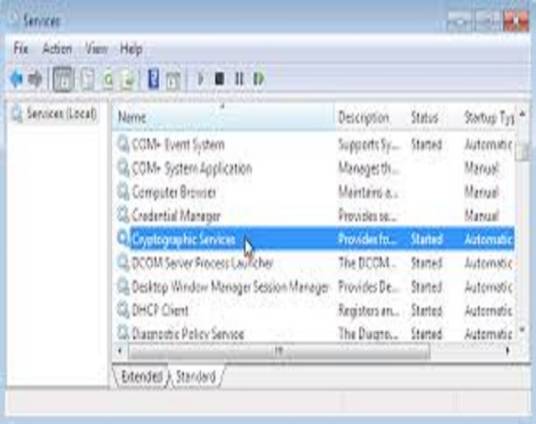Screen dimensions: 536x424
Task: Open Help via the blue question-mark icon
Action: pyautogui.click(x=153, y=79)
